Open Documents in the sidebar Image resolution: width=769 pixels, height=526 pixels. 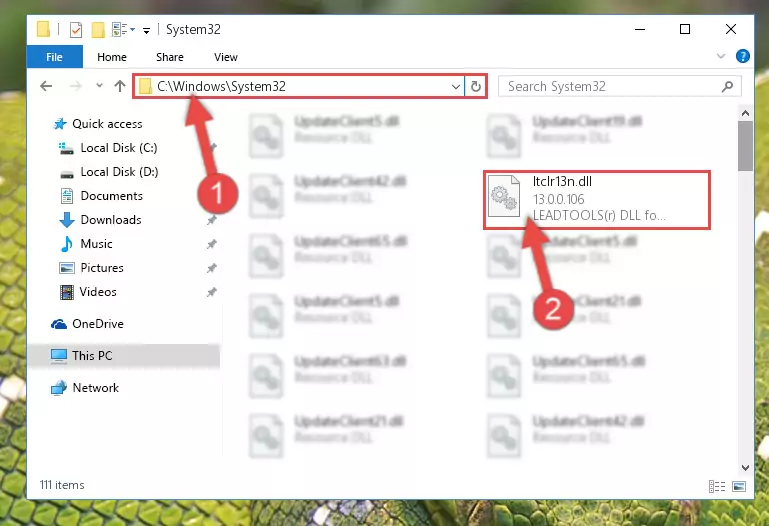(x=112, y=196)
